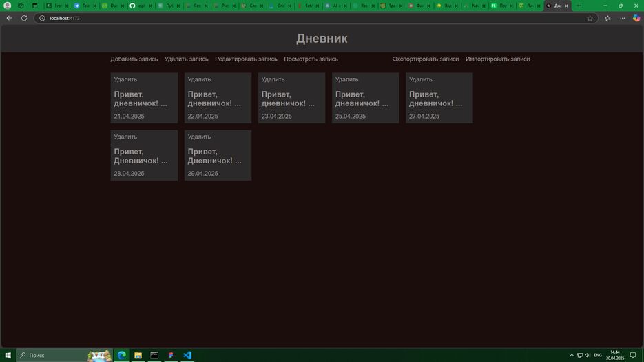
Task: Add this page to favorites star
Action: 590,18
